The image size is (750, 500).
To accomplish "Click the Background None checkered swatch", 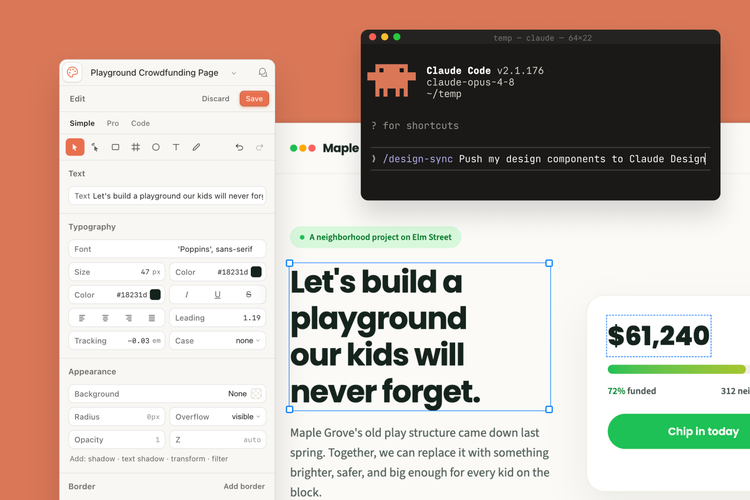I will (x=256, y=394).
